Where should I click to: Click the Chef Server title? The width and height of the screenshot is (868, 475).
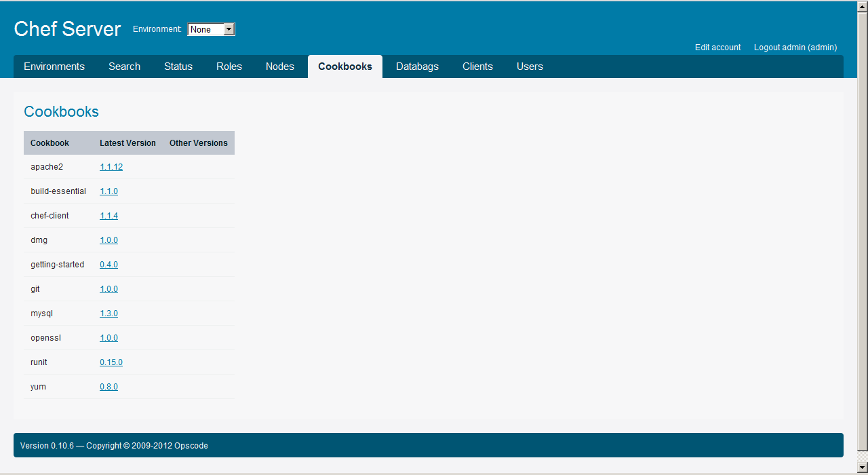pos(67,28)
